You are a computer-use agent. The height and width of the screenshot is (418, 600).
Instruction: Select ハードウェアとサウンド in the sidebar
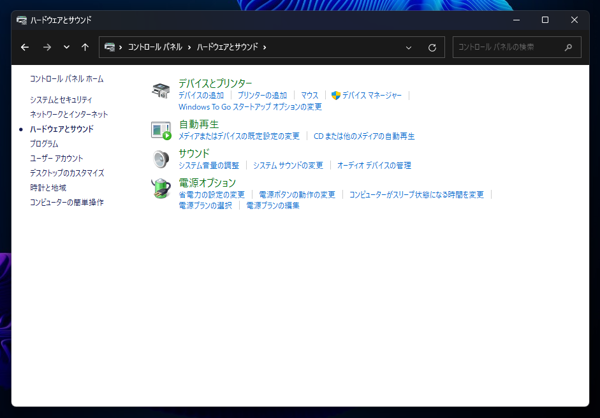[x=62, y=129]
